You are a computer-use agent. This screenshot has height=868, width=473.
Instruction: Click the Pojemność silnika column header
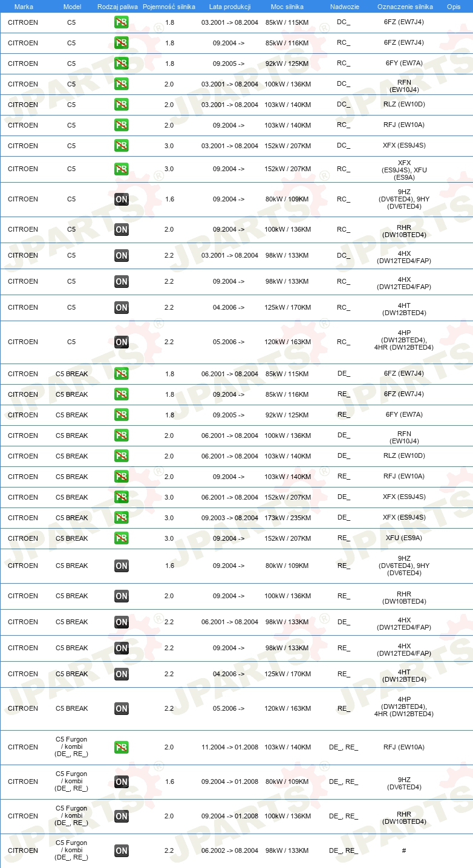169,7
